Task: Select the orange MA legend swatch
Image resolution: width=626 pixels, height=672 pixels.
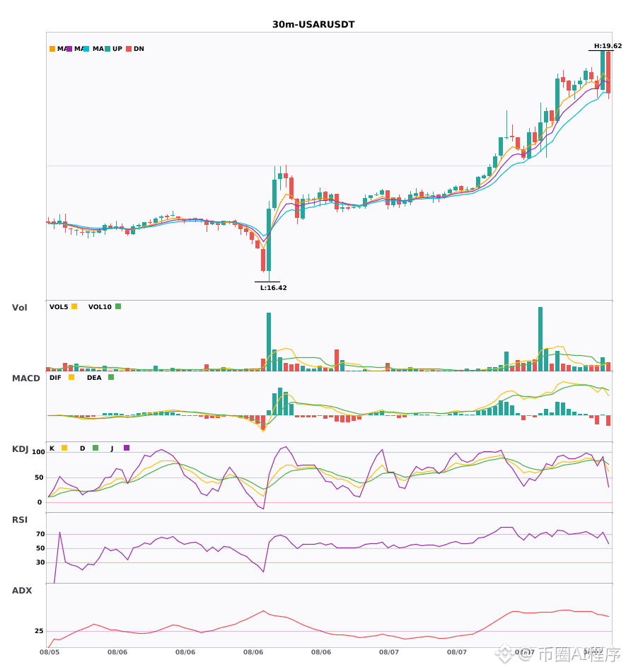Action: [52, 49]
